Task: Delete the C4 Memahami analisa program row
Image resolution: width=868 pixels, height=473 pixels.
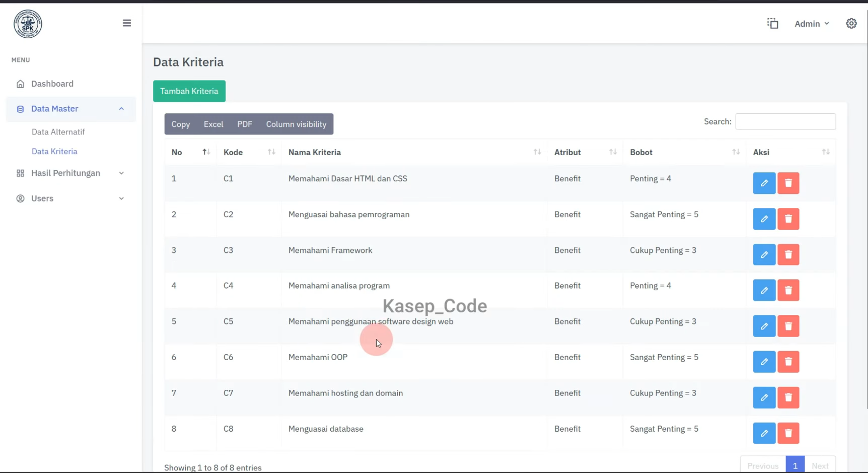Action: tap(788, 290)
